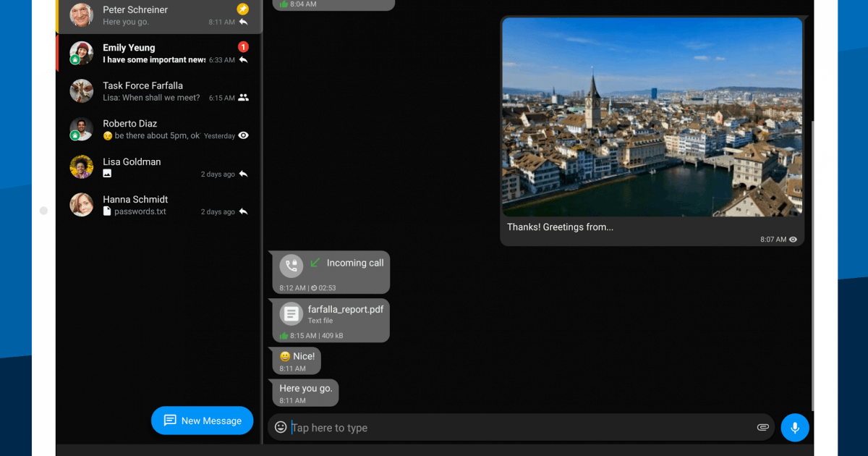Image resolution: width=868 pixels, height=456 pixels.
Task: Click the unread badge on Emily Yeung
Action: click(243, 47)
